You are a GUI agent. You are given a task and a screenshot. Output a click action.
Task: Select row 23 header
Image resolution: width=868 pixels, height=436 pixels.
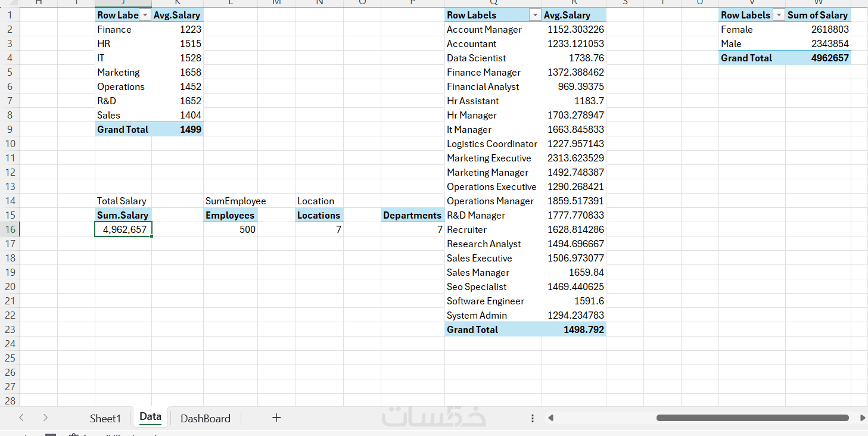(10, 329)
